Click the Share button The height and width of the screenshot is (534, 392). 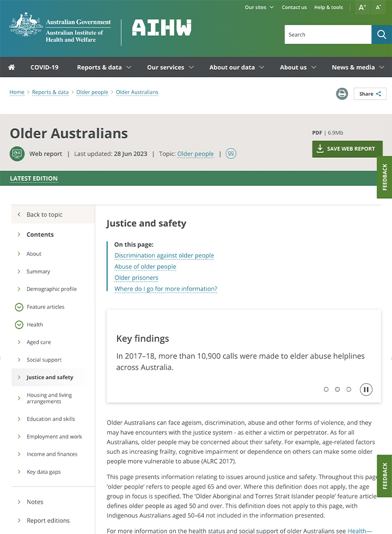click(370, 94)
